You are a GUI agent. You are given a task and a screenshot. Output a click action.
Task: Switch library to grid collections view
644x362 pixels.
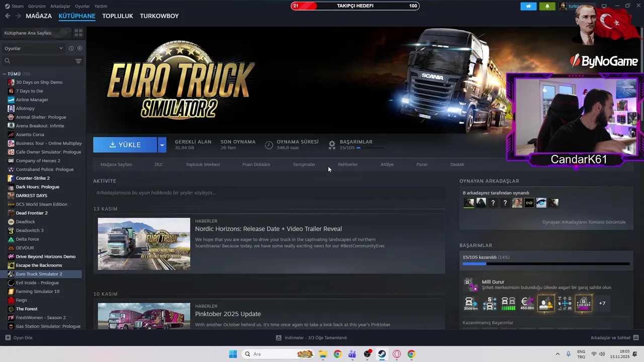tap(78, 33)
